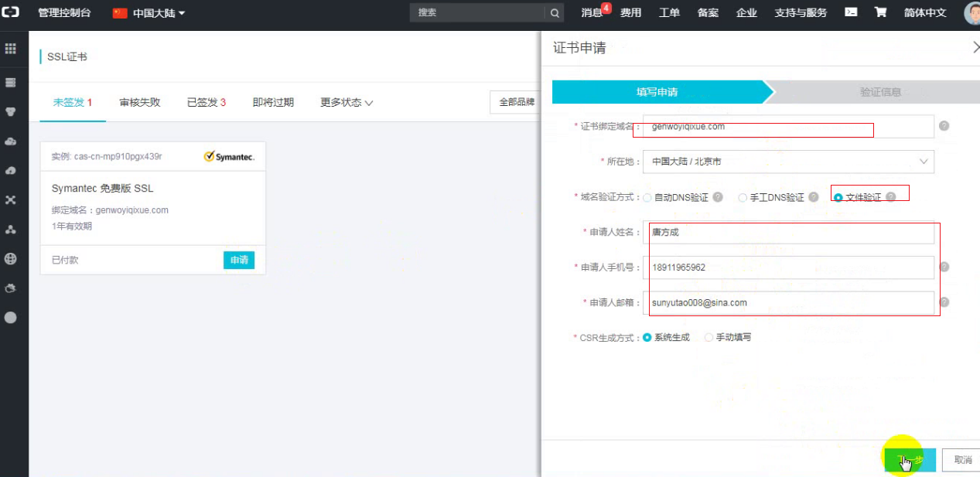The image size is (980, 477).
Task: Click the globe sidebar icon
Action: 11,259
